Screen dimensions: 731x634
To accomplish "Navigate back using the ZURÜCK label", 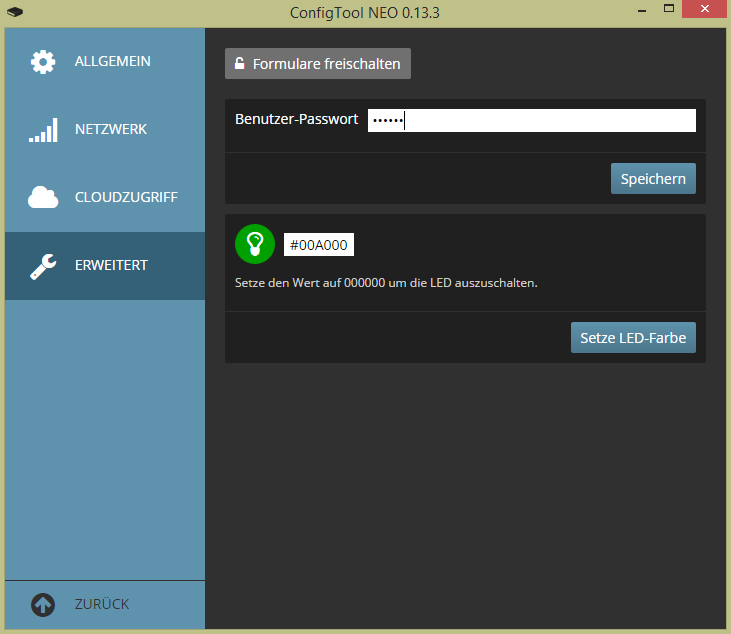I will 102,605.
